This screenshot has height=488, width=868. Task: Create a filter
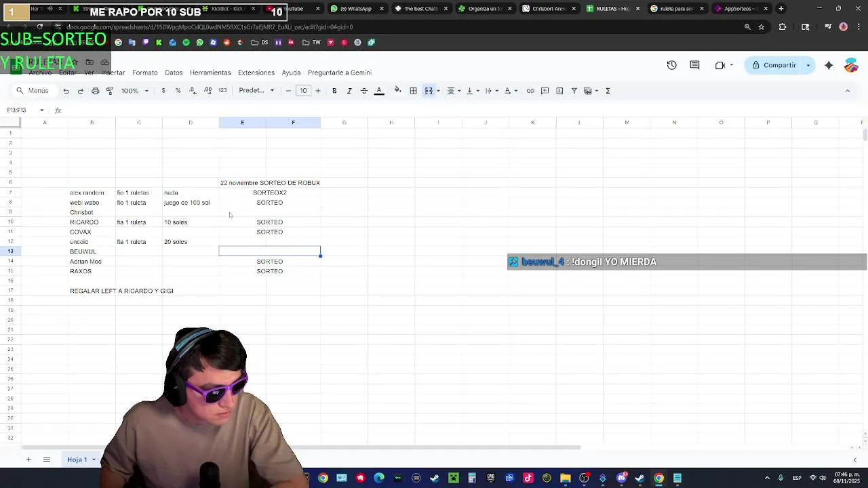[x=574, y=91]
